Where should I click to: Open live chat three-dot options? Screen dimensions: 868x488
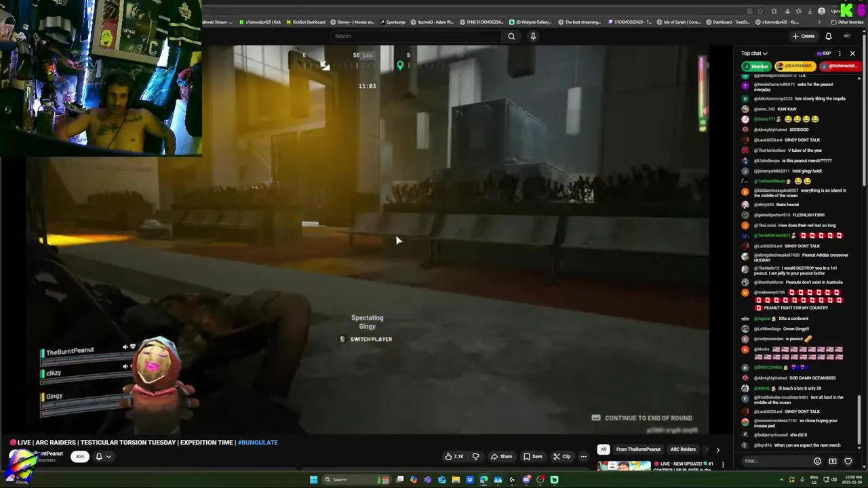point(840,54)
